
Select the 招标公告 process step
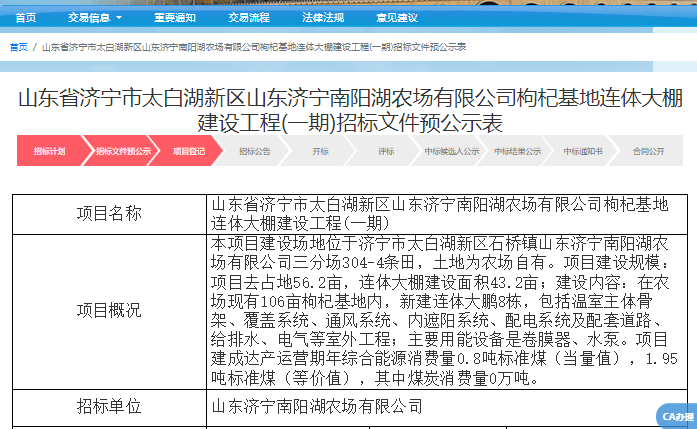click(x=254, y=151)
